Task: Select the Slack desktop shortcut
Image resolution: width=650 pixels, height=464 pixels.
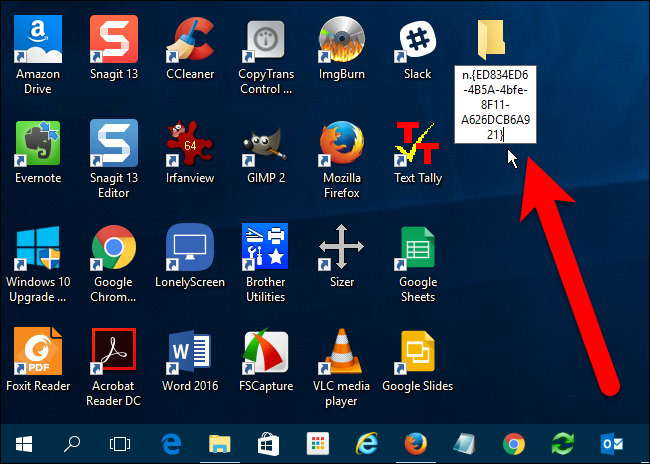Action: click(417, 40)
